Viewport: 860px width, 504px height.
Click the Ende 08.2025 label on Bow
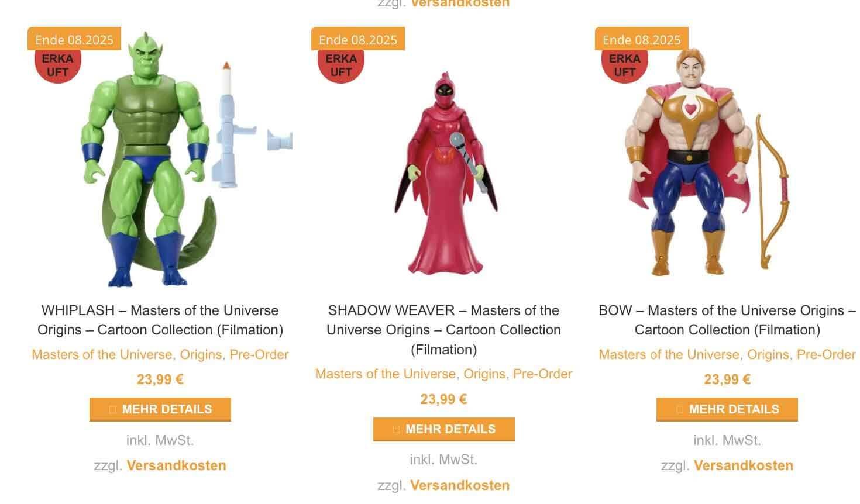(x=642, y=39)
